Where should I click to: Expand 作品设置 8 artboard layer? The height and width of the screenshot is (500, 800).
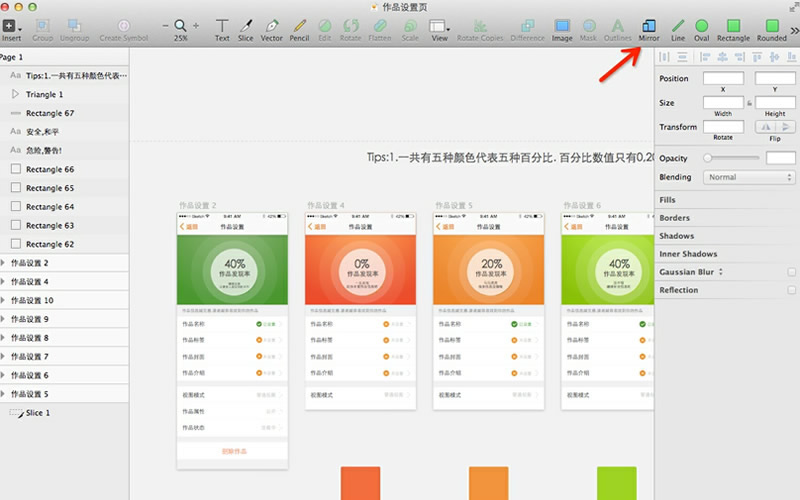point(3,338)
